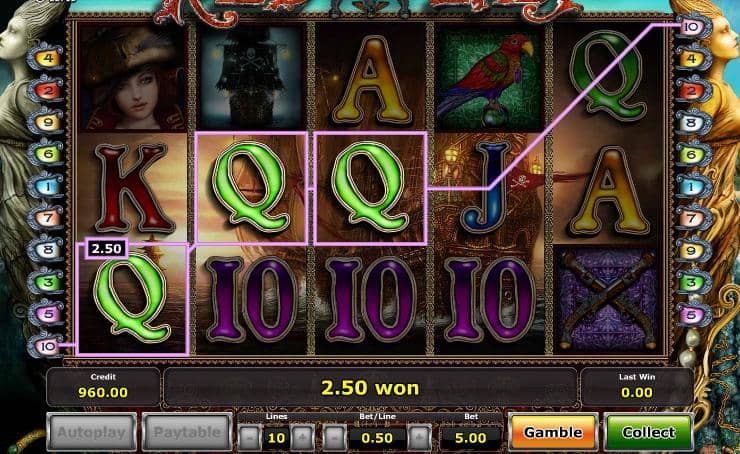Click the pirate lady portrait symbol
This screenshot has height=454, width=740.
[x=133, y=78]
